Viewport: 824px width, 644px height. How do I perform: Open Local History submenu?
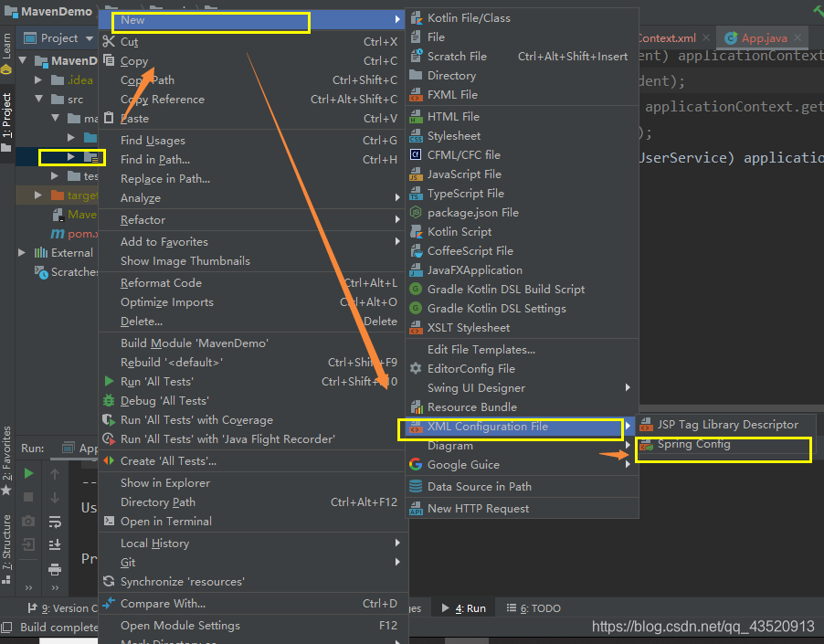[252, 544]
